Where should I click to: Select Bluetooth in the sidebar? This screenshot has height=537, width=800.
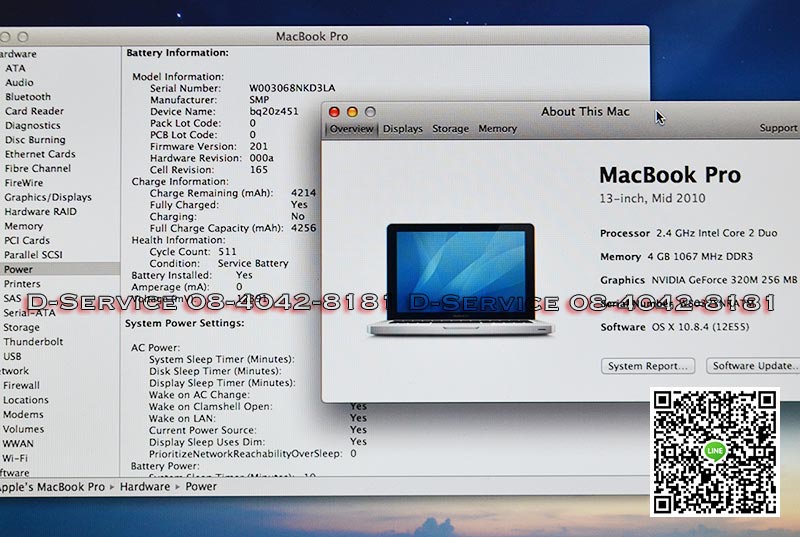[x=28, y=96]
